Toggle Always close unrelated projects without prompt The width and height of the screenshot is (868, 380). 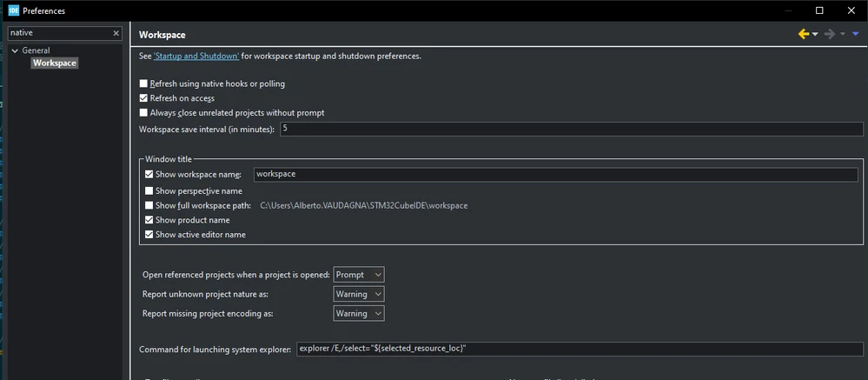[144, 112]
